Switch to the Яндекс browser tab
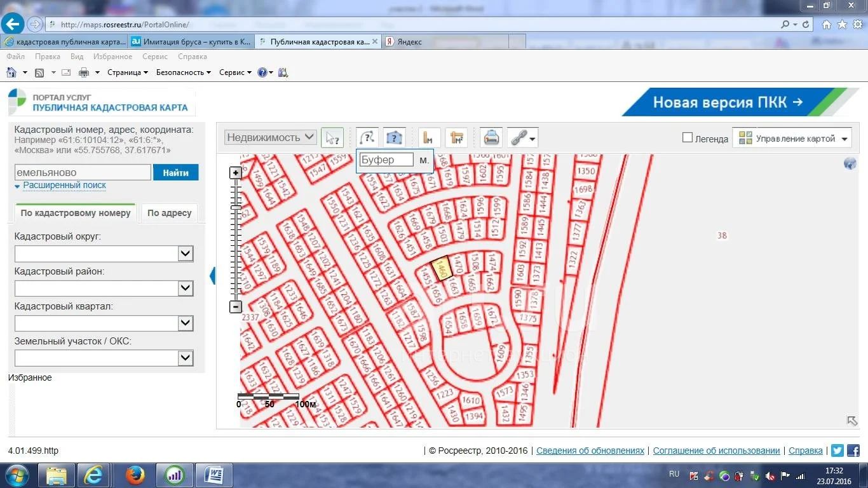This screenshot has width=868, height=488. (x=445, y=41)
